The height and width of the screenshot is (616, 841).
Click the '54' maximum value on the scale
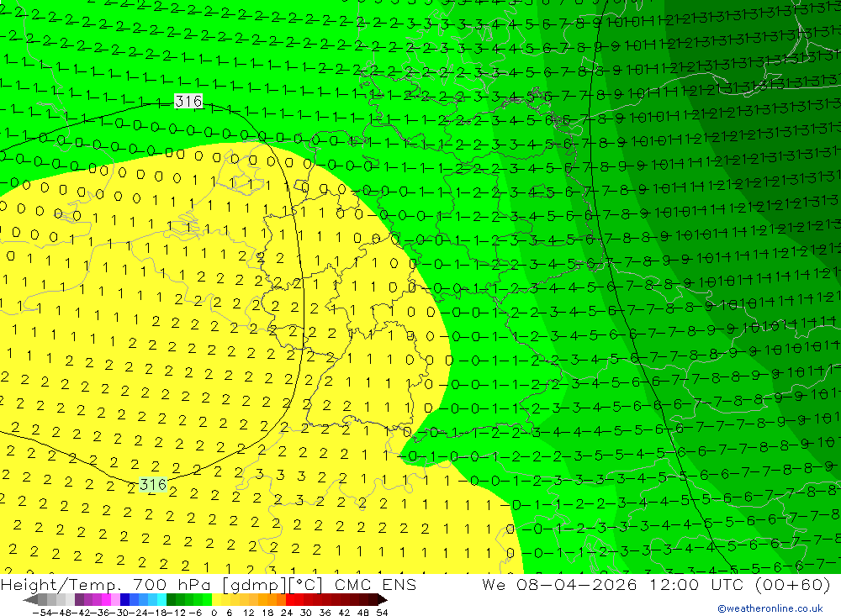382,613
